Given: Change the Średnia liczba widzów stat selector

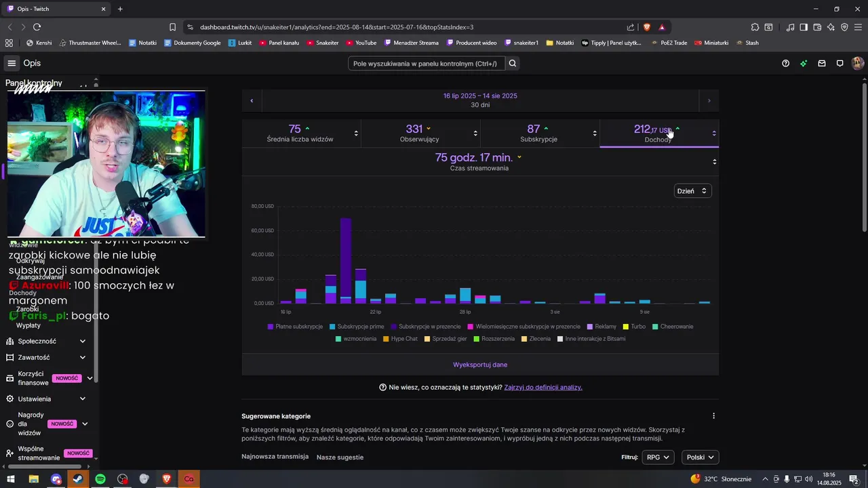Looking at the screenshot, I should point(356,133).
